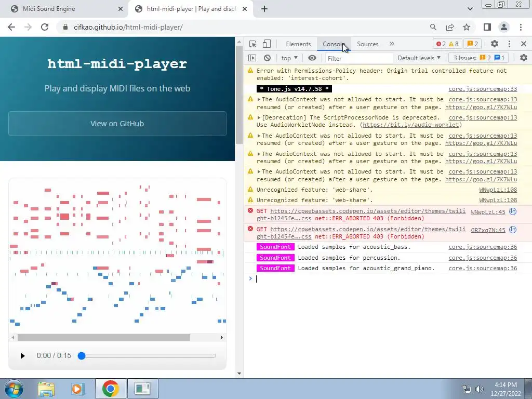Open the tab search dropdown arrow
Screen dimensions: 532x399
pyautogui.click(x=470, y=9)
